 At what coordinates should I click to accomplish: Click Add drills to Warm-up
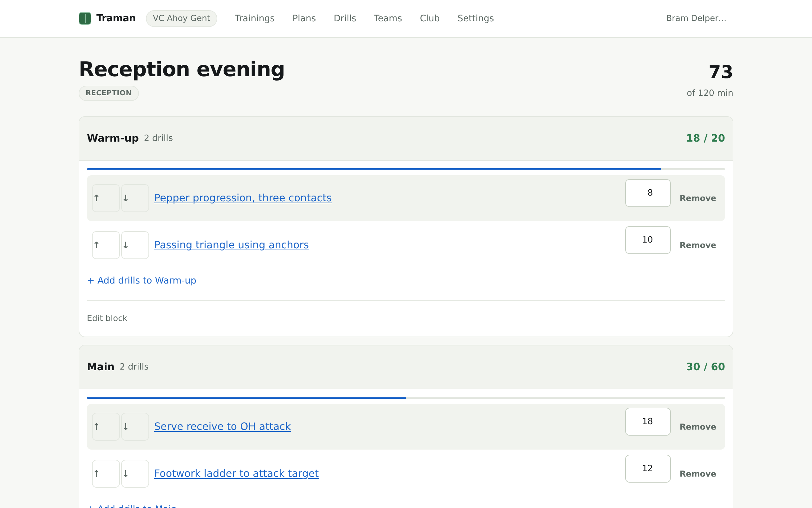pyautogui.click(x=141, y=281)
